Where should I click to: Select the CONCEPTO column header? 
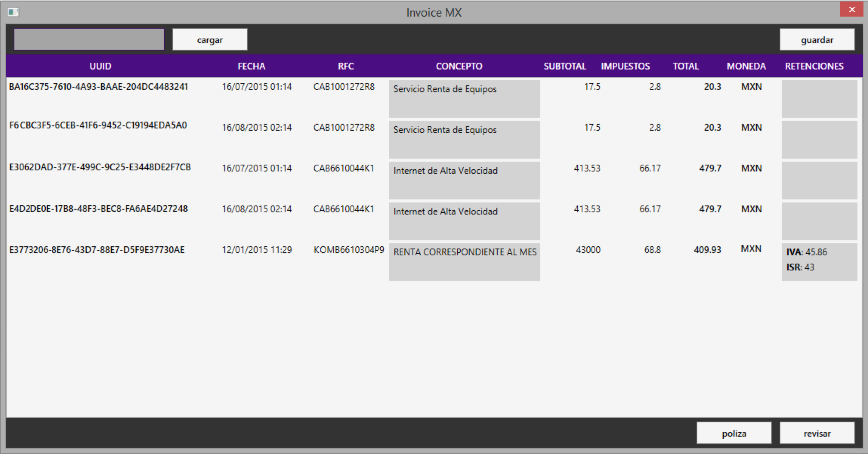(459, 66)
